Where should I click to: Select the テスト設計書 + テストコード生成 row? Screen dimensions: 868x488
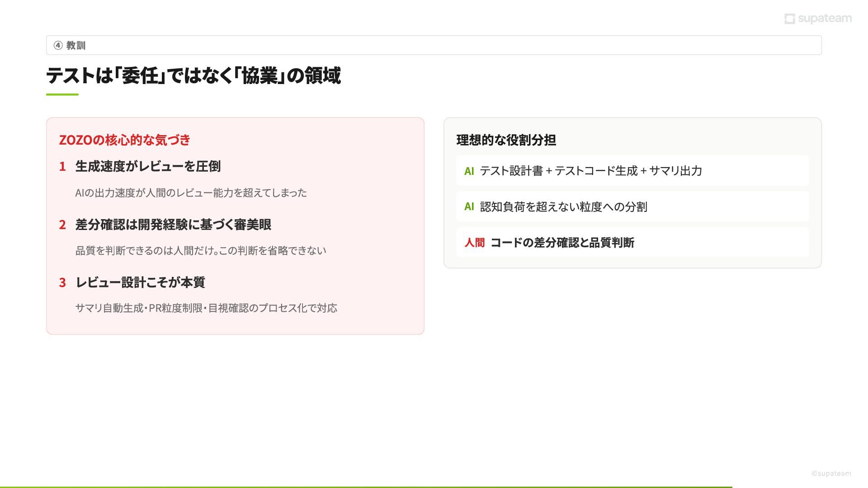(x=633, y=171)
